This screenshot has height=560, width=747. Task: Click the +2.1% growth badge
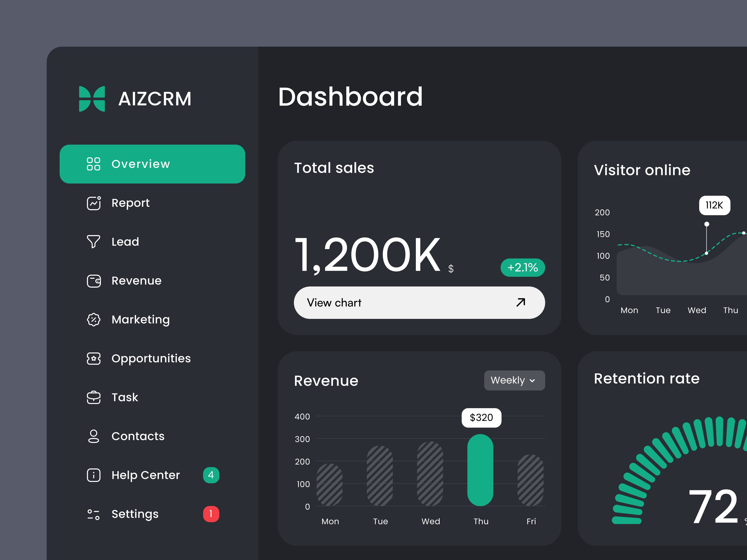pos(523,268)
